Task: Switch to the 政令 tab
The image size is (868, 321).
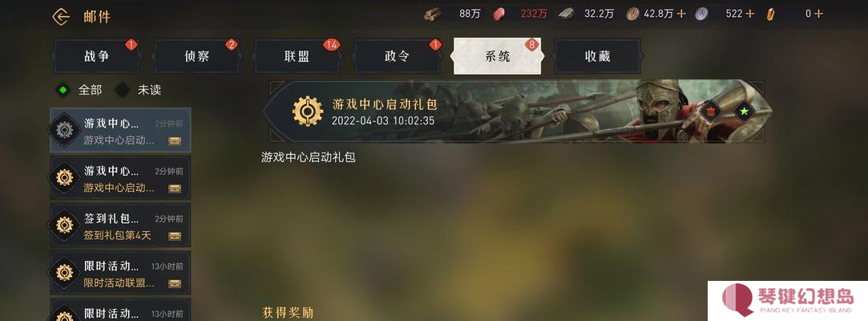Action: 398,56
